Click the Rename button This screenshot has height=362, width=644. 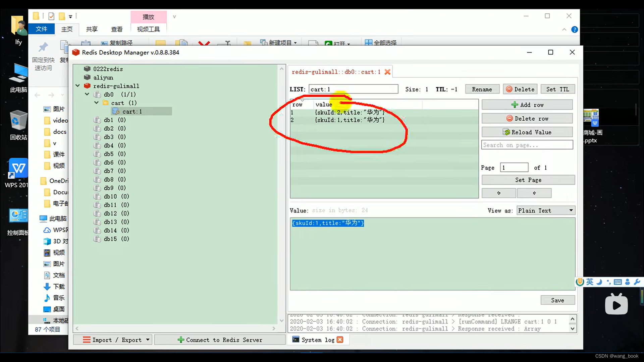pyautogui.click(x=482, y=89)
